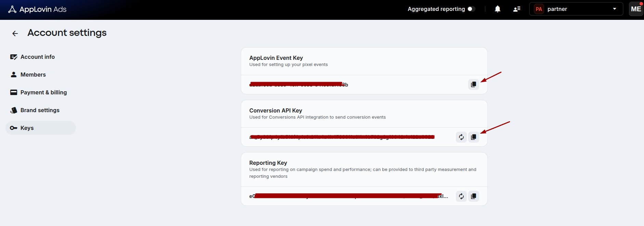Click the AppLovin Ads logo
This screenshot has height=226, width=644.
coord(37,9)
